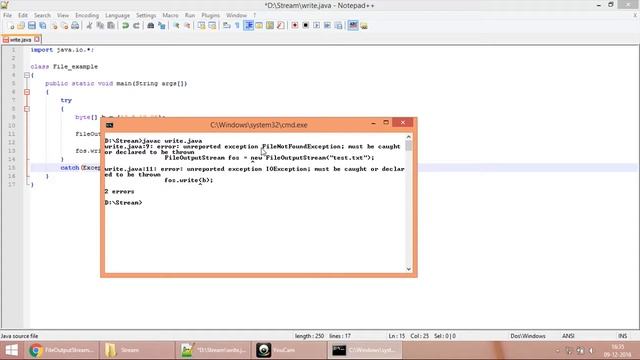Click the cmd.exe scrollbar up arrow
Viewport: 640px width, 360px height.
tap(409, 137)
